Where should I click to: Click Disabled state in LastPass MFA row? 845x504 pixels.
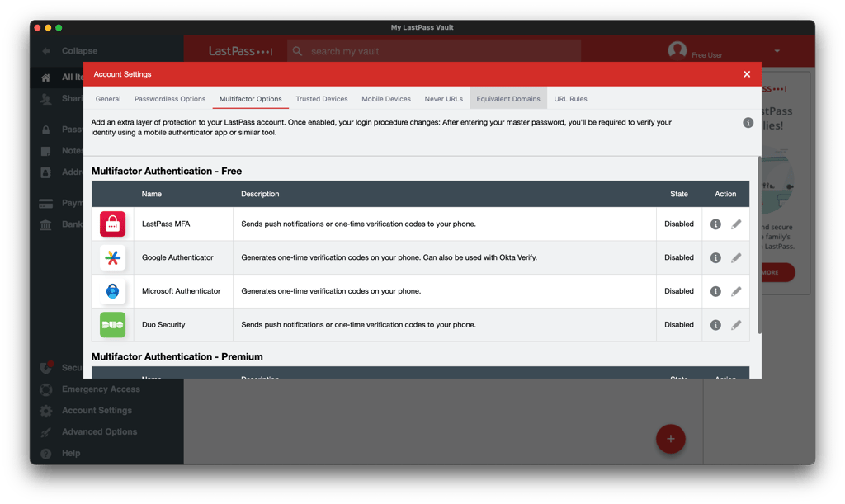(679, 224)
